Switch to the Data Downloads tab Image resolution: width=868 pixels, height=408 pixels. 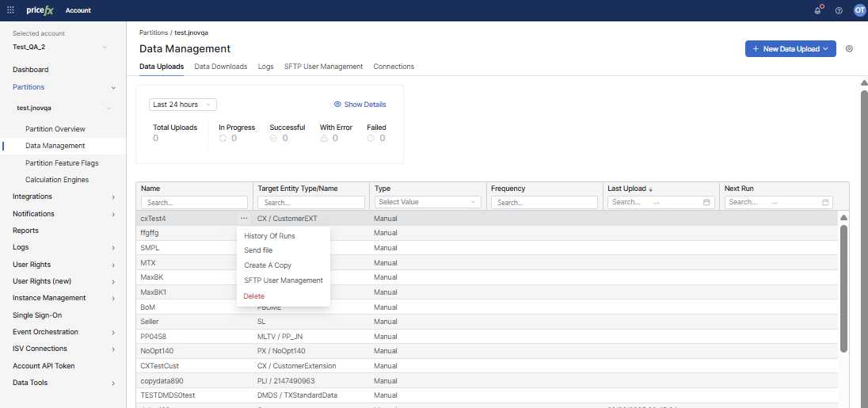(221, 67)
